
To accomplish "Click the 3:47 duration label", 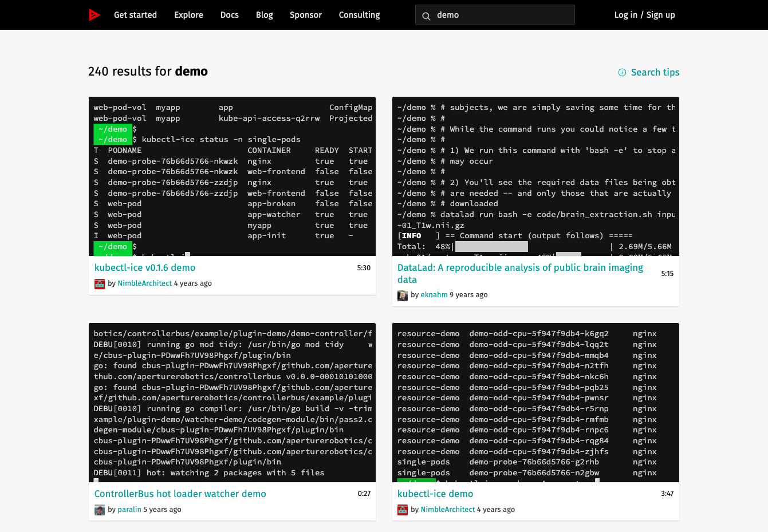I will pyautogui.click(x=667, y=494).
